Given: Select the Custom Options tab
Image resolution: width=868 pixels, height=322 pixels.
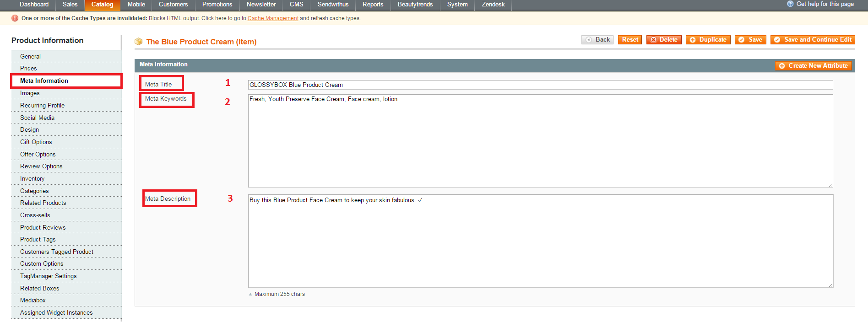Looking at the screenshot, I should point(66,263).
